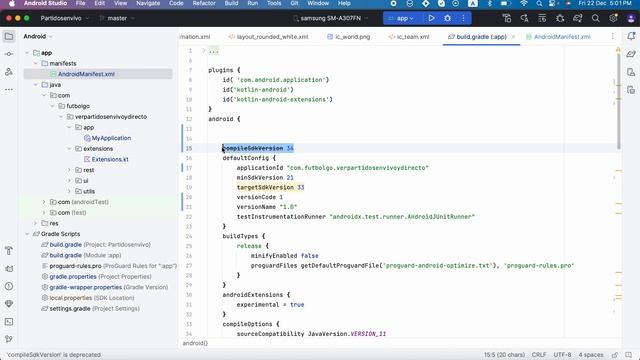Open the Problems tool window icon
Viewport: 640px width, 360px height.
9,286
